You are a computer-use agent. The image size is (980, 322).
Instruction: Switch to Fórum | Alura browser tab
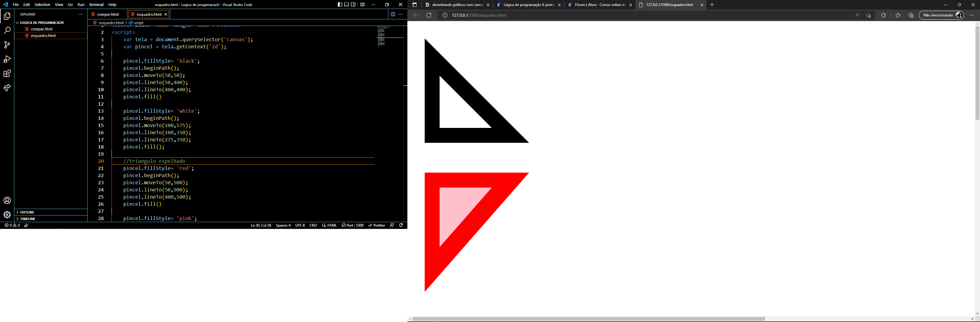click(599, 5)
